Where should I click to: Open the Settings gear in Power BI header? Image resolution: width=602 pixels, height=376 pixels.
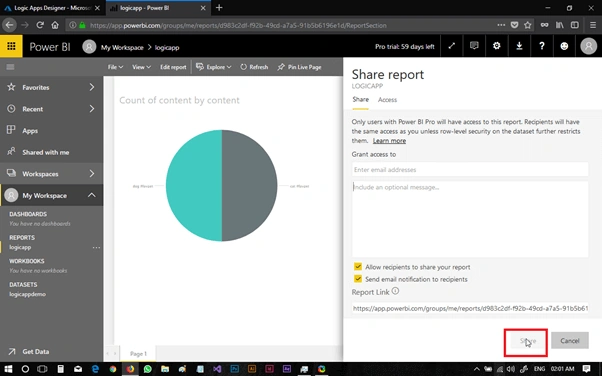click(x=496, y=46)
